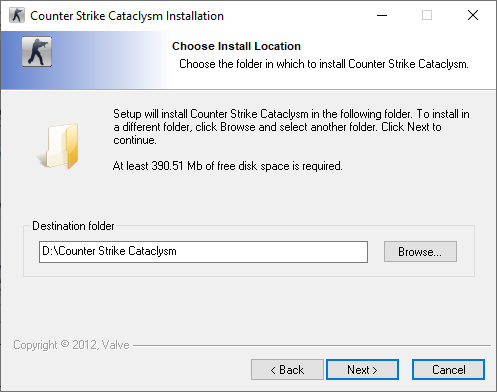Place cursor after 'Cataclysm' in the destination path
This screenshot has height=392, width=497.
point(178,252)
